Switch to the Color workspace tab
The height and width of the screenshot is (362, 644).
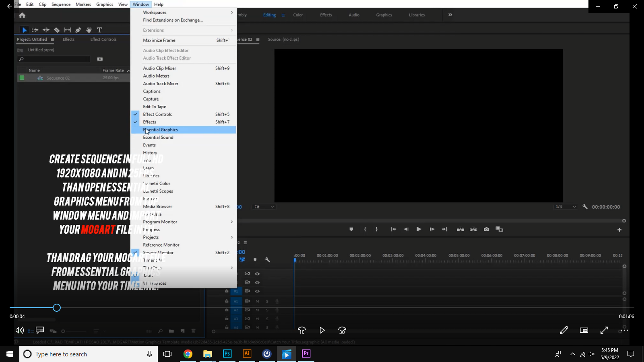(298, 15)
